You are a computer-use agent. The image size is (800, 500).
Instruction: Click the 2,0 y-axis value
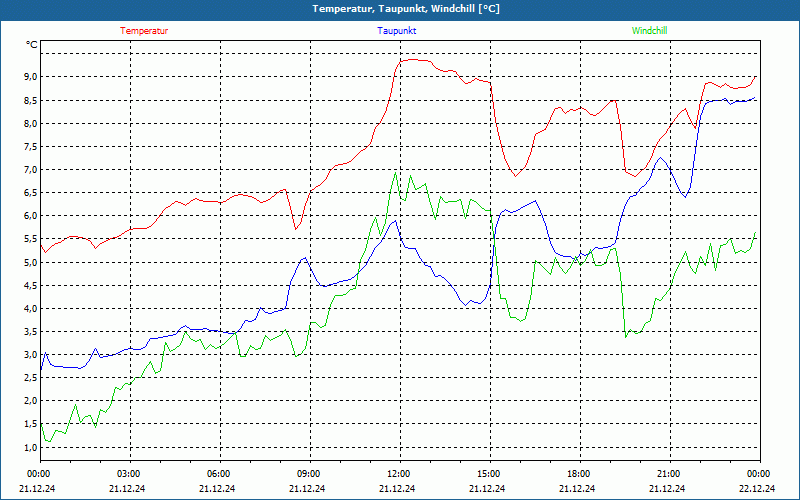click(x=32, y=401)
